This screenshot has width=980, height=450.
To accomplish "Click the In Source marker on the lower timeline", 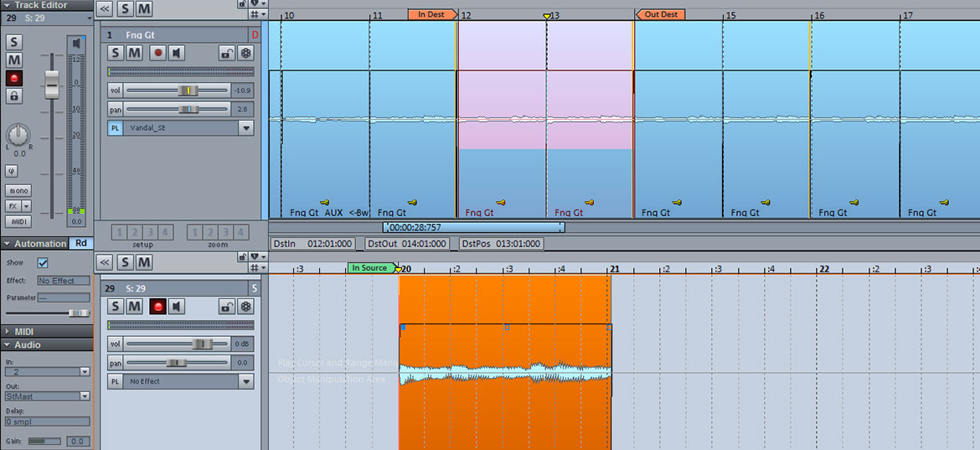I will coord(372,268).
